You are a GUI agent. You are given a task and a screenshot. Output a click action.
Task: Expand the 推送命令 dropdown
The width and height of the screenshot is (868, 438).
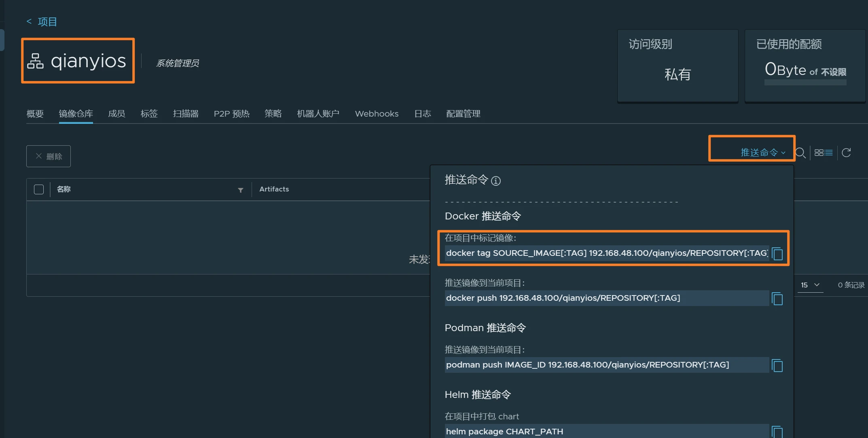coord(762,153)
